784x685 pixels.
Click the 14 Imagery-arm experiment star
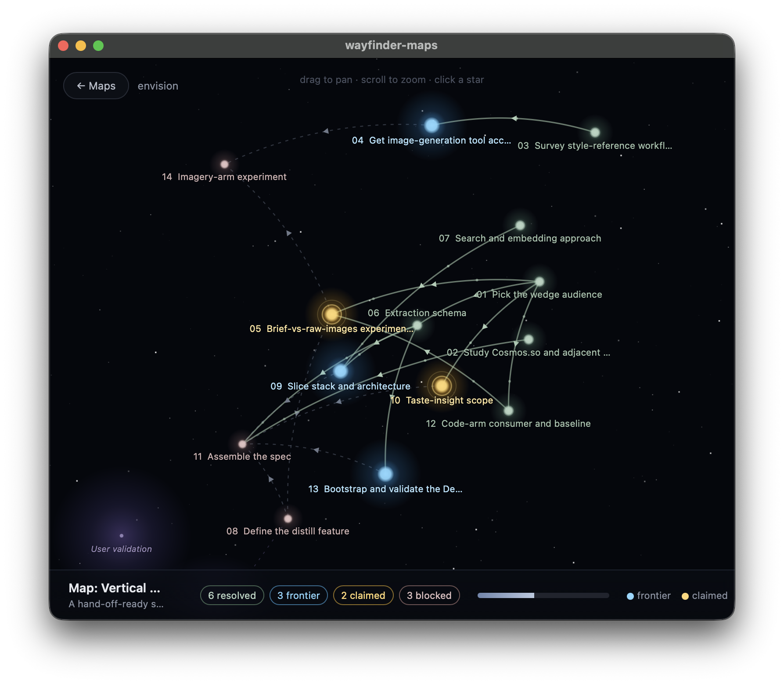pos(224,164)
